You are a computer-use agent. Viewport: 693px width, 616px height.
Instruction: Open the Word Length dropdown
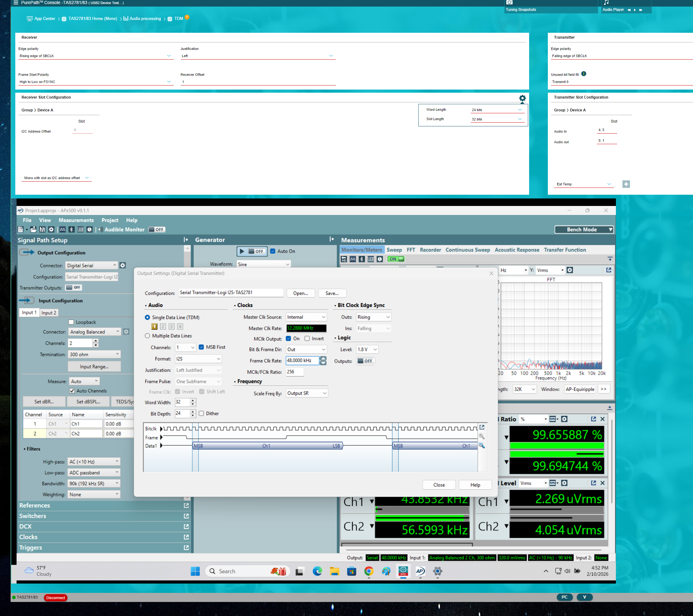pyautogui.click(x=498, y=110)
